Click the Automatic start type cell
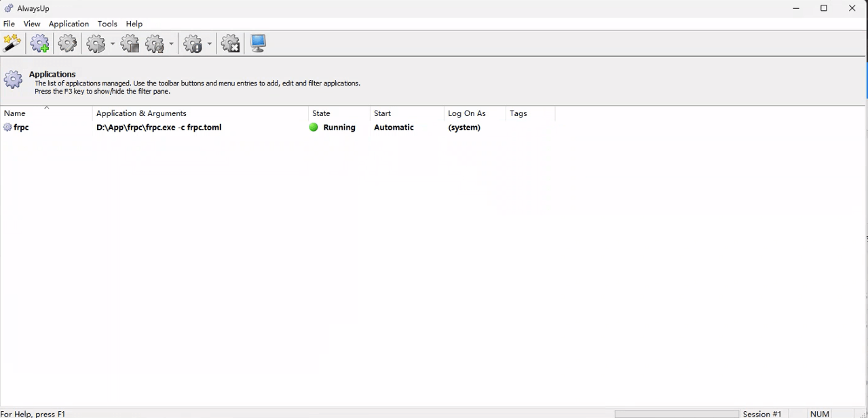 [x=394, y=128]
